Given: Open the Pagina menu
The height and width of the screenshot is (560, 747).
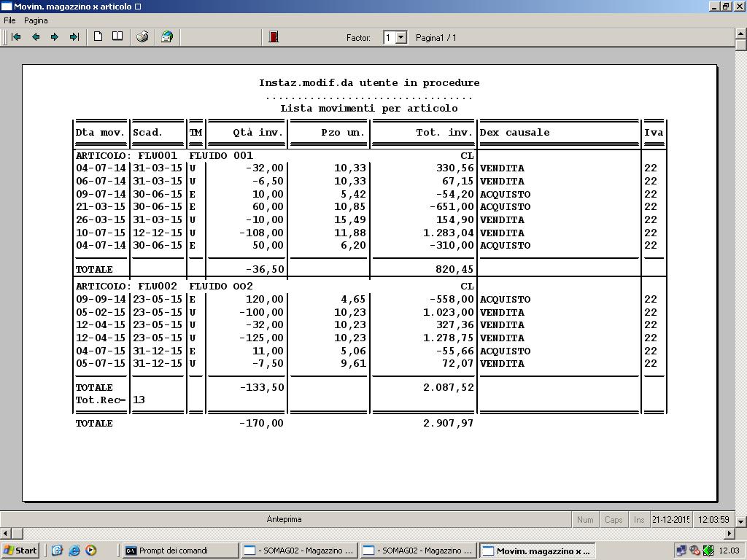Looking at the screenshot, I should point(36,20).
